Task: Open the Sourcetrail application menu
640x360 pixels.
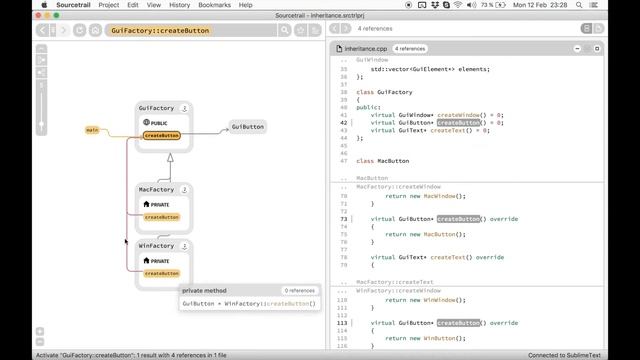Action: click(73, 5)
